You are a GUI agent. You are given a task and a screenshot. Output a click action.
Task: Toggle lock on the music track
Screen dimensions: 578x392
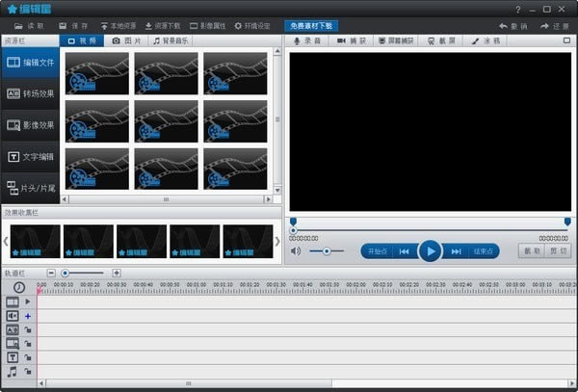point(28,371)
